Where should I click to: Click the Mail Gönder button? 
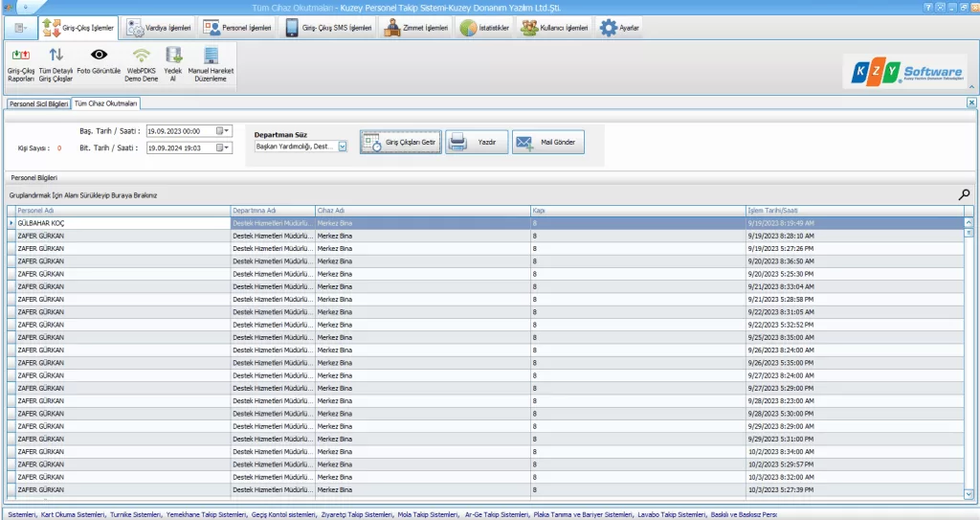(548, 142)
